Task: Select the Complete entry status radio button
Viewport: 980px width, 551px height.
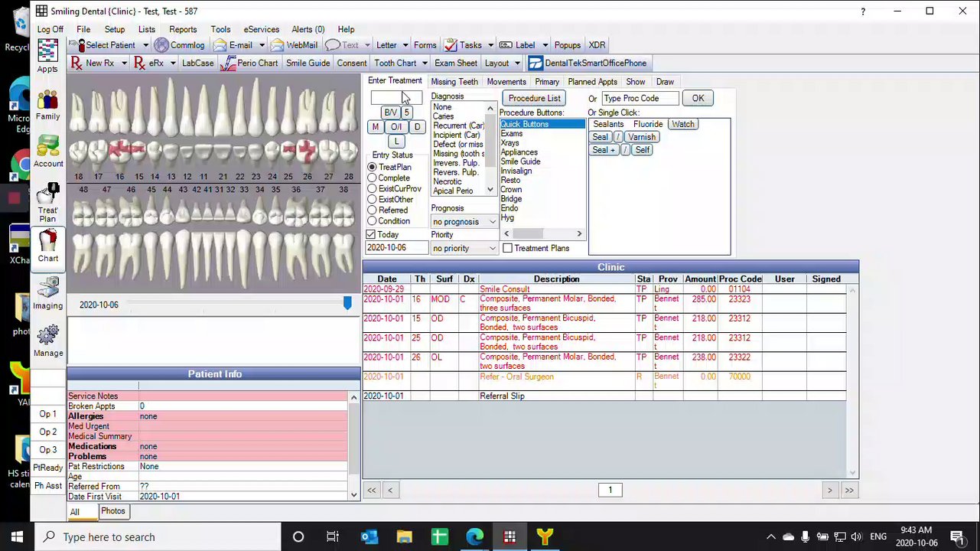Action: 373,178
